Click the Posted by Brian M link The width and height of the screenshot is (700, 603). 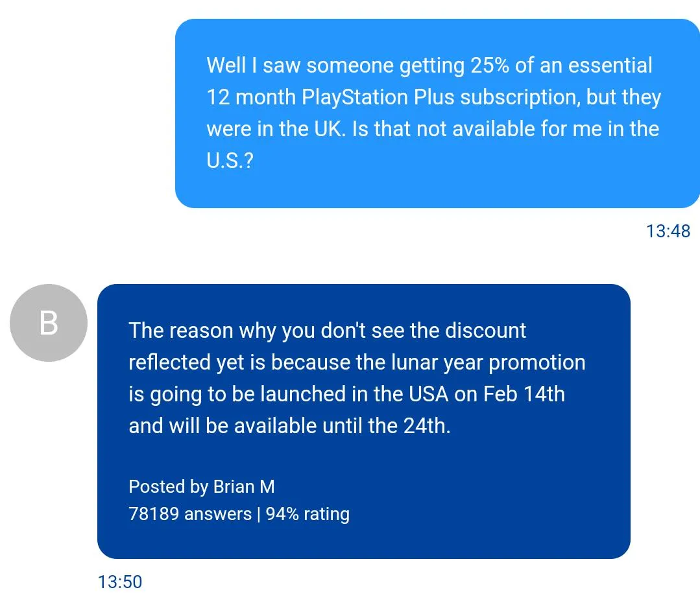202,487
